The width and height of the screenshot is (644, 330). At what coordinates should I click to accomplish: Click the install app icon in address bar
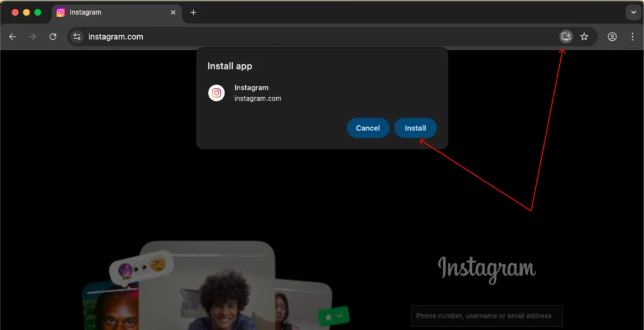(566, 37)
